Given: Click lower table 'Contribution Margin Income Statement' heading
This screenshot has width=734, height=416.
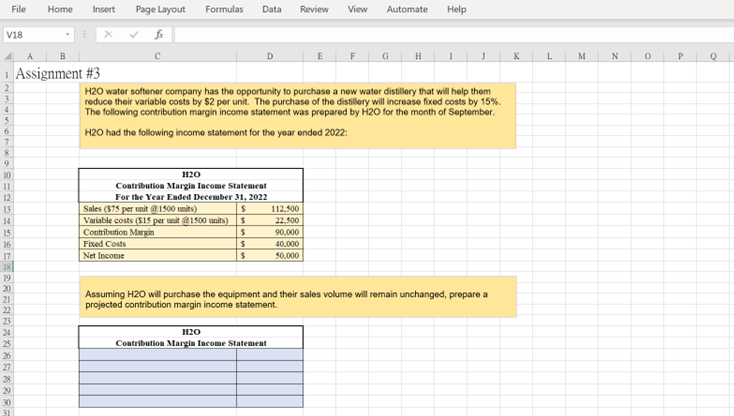Looking at the screenshot, I should click(x=191, y=343).
